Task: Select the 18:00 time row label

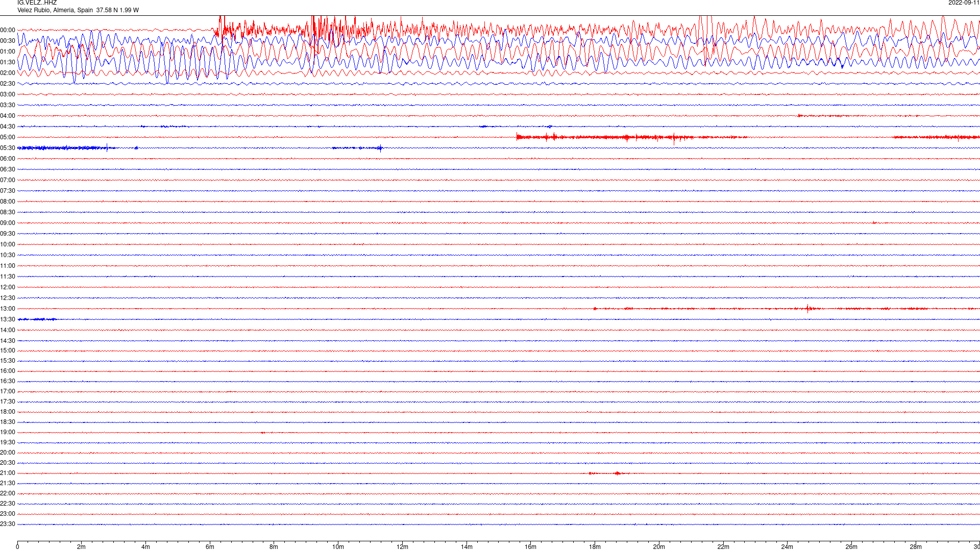Action: click(x=8, y=412)
